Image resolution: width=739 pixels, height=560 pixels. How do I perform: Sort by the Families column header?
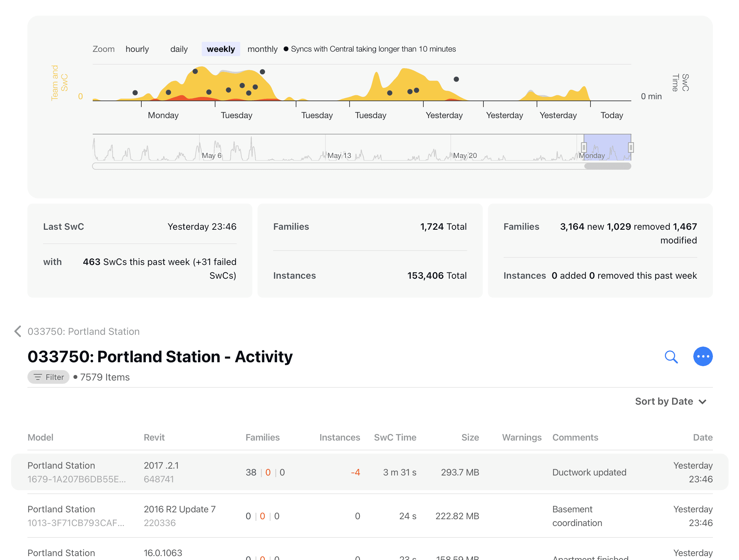[262, 437]
